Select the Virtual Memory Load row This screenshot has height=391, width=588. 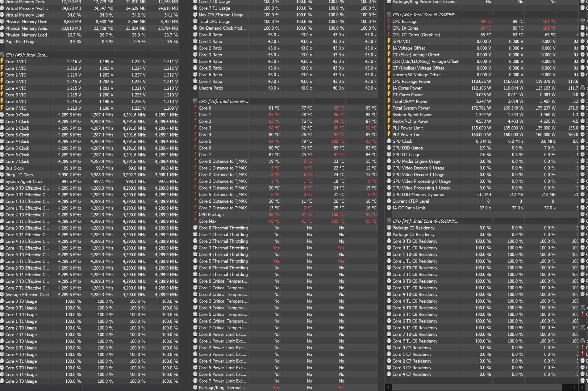tap(90, 15)
